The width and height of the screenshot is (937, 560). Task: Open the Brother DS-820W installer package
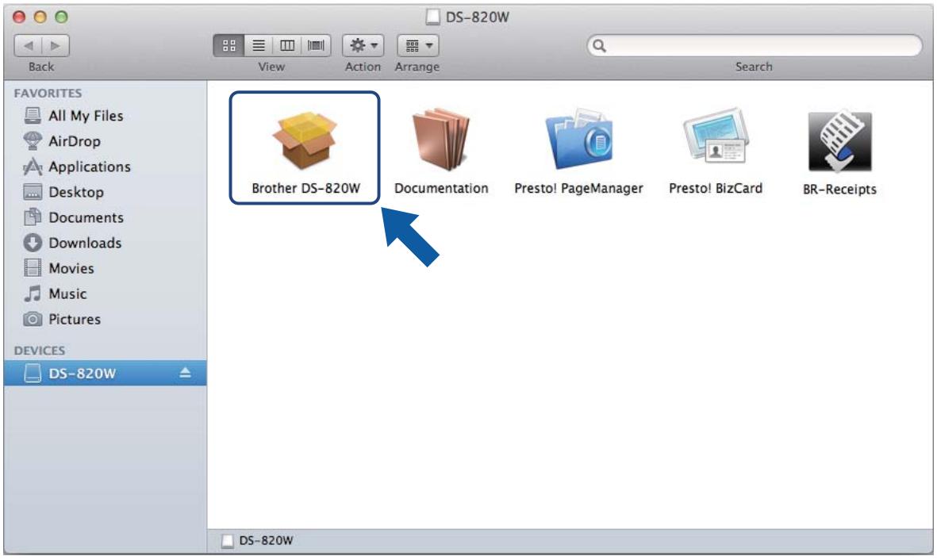pos(305,140)
